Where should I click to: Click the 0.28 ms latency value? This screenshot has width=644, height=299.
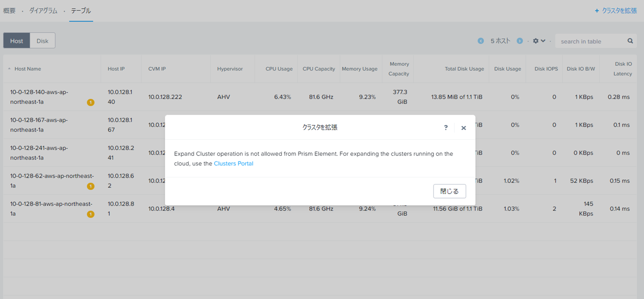[619, 97]
